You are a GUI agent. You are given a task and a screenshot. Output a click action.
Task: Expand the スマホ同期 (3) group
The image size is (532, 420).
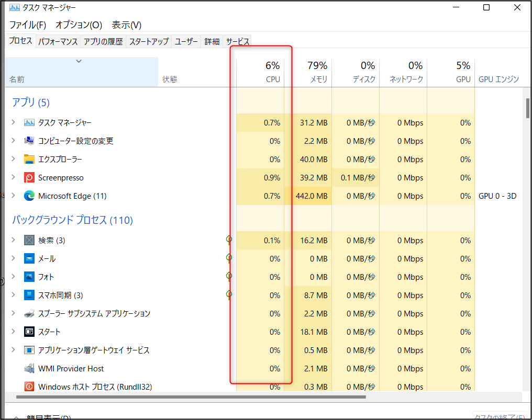[13, 294]
